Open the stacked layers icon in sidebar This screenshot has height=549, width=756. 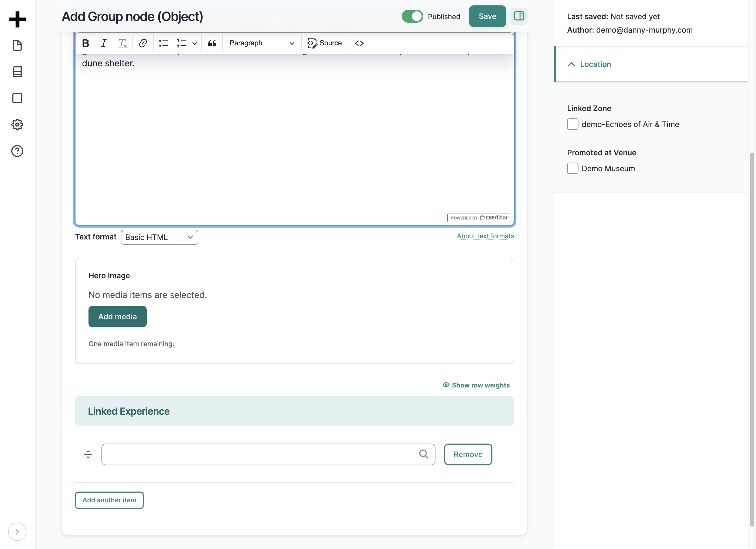[x=17, y=72]
